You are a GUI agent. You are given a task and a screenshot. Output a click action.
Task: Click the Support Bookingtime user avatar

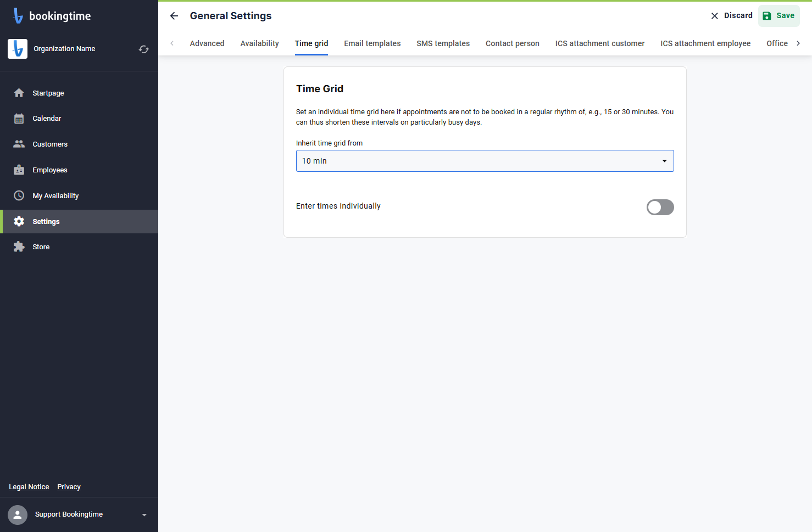click(18, 515)
